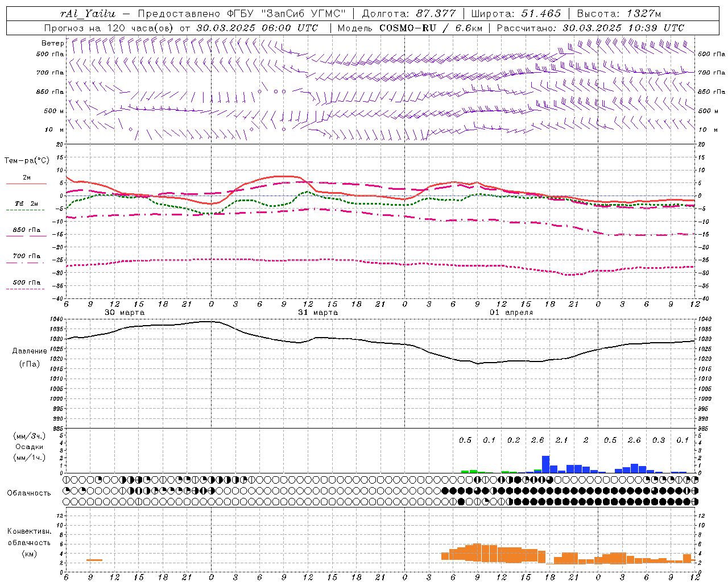Click the Ветер wind panel label
The image size is (728, 582).
point(52,43)
